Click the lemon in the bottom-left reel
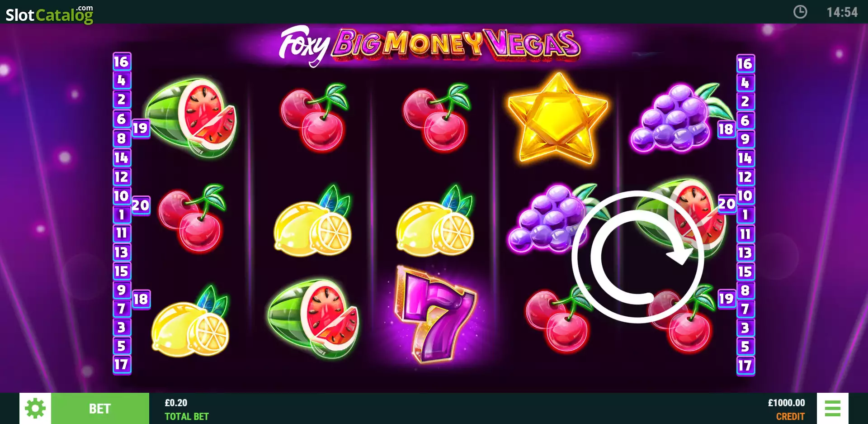The image size is (868, 424). click(x=190, y=322)
